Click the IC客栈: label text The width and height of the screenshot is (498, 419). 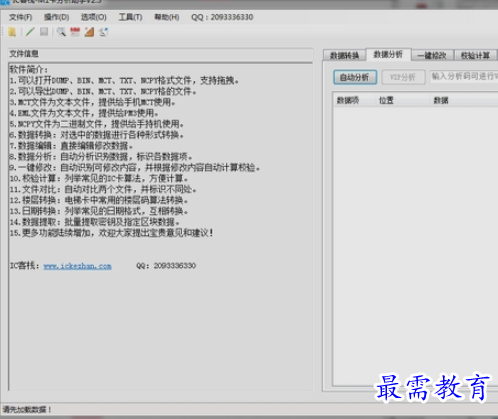click(x=24, y=266)
